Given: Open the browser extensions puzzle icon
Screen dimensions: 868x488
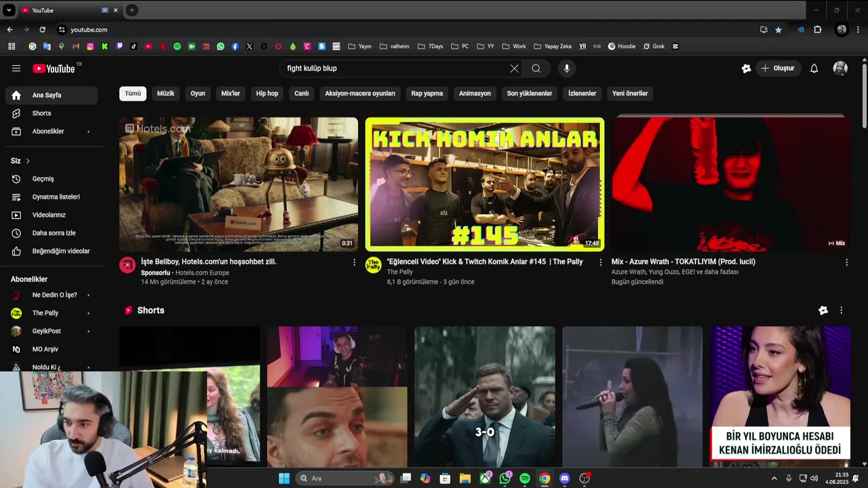Looking at the screenshot, I should 818,30.
